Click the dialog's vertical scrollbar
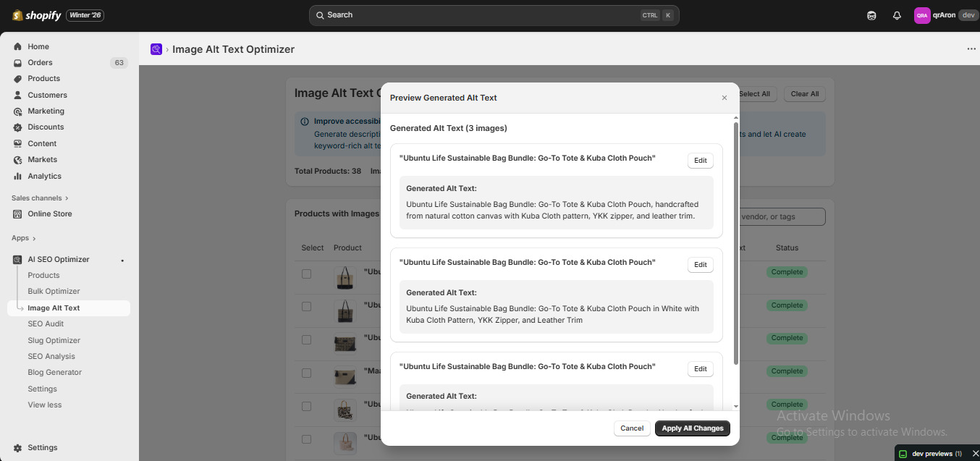Screen dimensions: 980x461 736,243
